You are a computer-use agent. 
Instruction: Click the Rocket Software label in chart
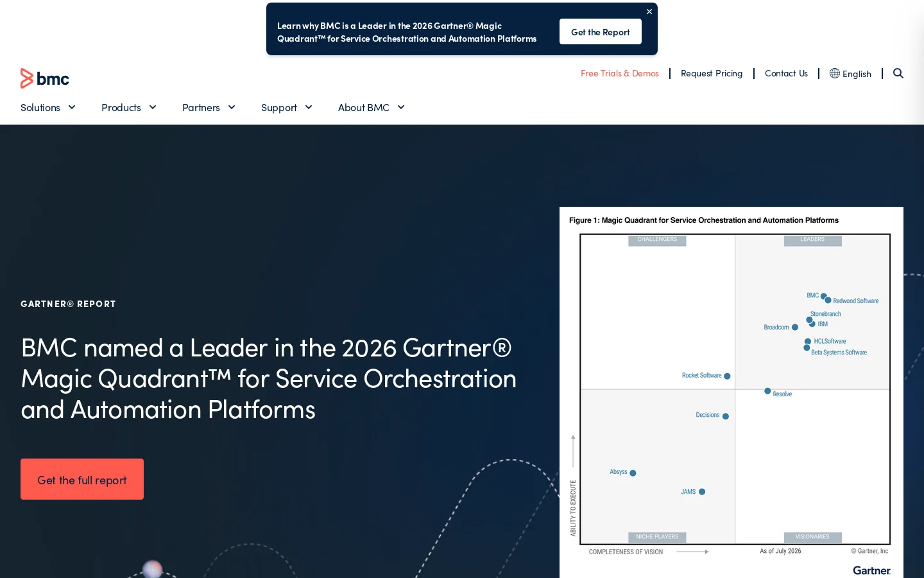[x=701, y=375]
